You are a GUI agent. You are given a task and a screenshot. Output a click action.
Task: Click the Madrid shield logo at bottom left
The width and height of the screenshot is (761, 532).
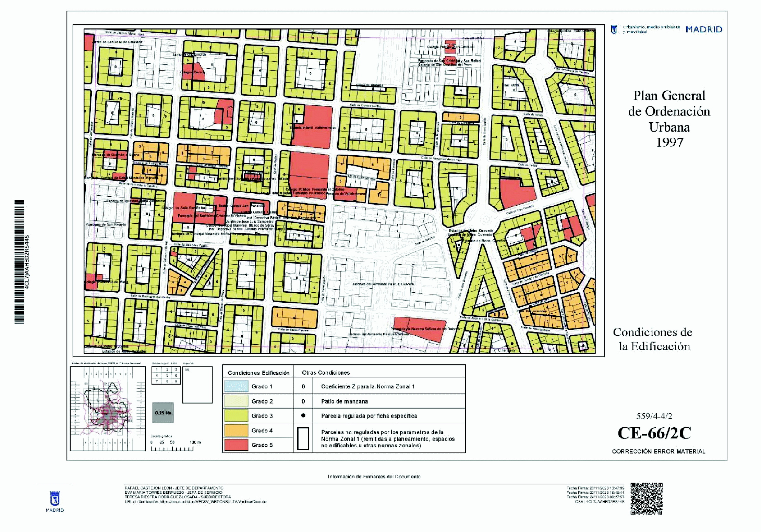point(55,499)
